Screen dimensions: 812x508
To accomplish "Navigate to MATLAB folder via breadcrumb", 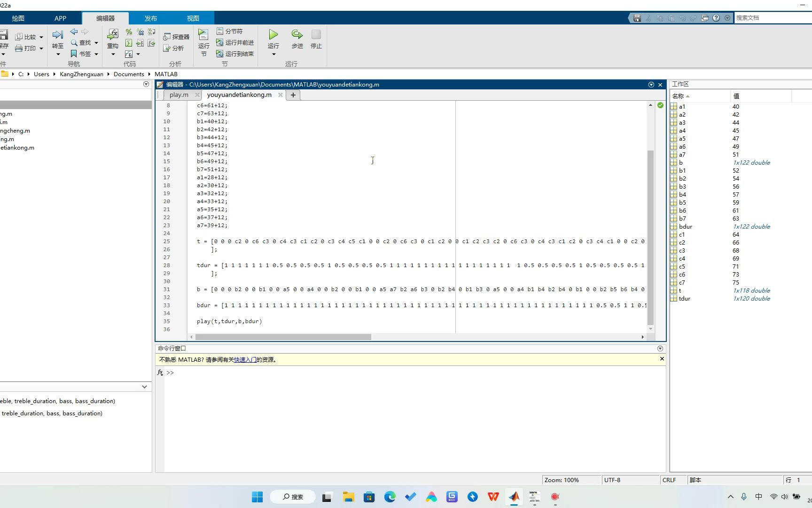I will point(166,74).
